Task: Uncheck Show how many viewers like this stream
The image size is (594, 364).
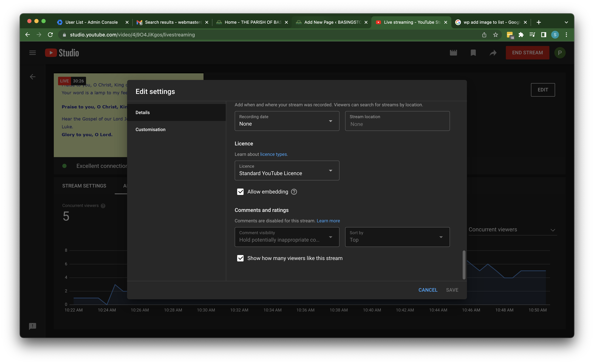Action: pyautogui.click(x=240, y=258)
